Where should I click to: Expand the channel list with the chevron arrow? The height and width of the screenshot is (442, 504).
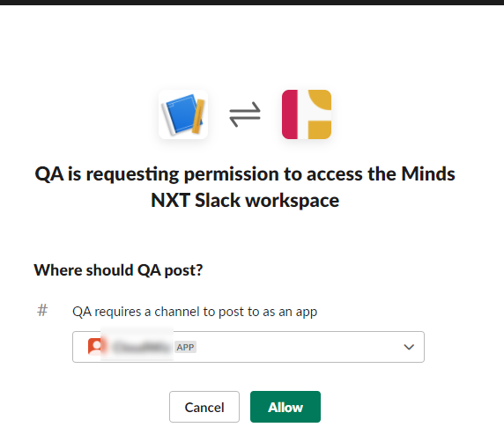pos(409,347)
